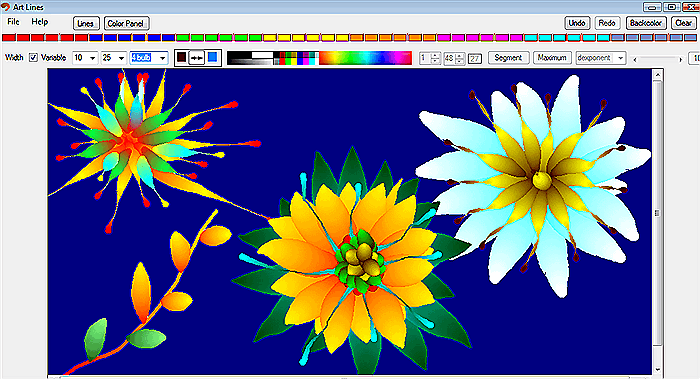Viewport: 700px width, 379px height.
Task: Decrease the value in the '48' spinner
Action: 460,61
